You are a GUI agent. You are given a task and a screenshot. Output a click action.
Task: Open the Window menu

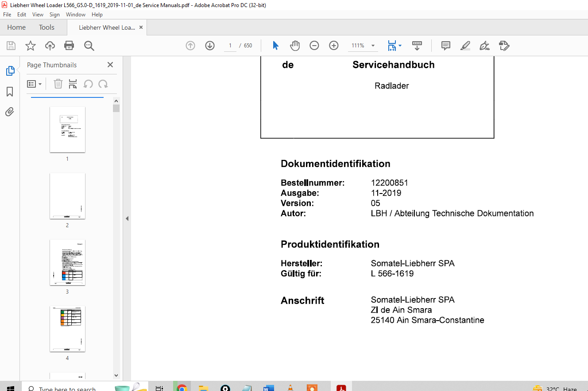(76, 15)
